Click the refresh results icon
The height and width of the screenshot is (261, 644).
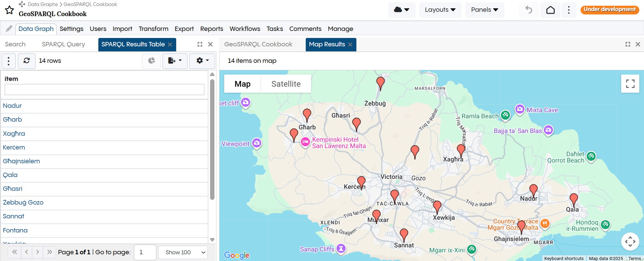coord(27,61)
